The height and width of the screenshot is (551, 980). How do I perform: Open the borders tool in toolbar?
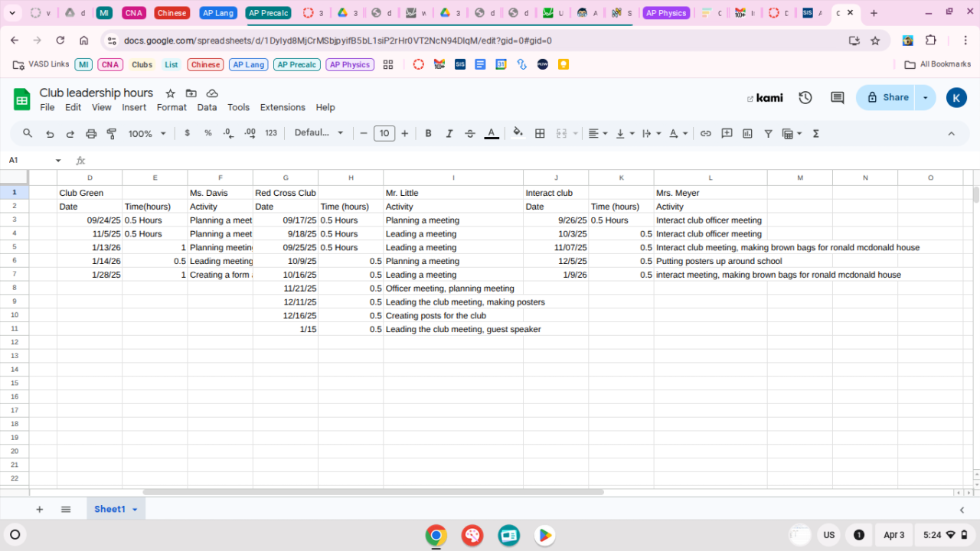pyautogui.click(x=540, y=133)
